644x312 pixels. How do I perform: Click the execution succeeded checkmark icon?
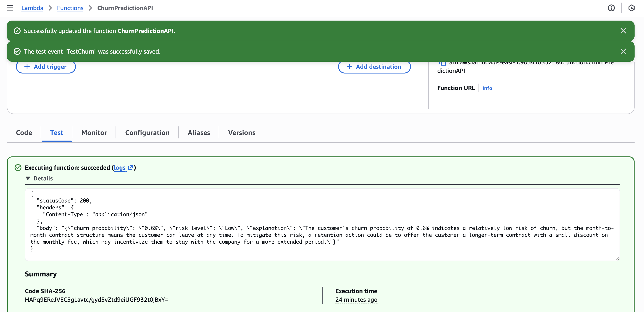(18, 168)
